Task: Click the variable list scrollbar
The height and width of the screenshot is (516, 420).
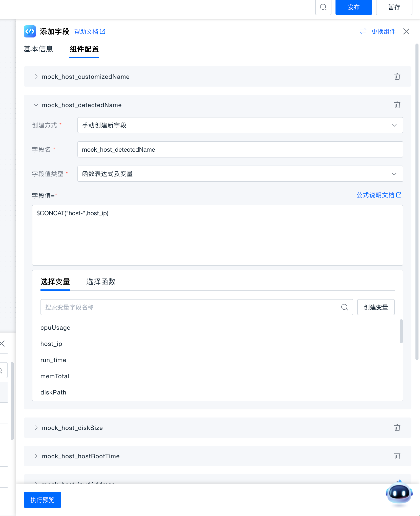Action: 401,331
